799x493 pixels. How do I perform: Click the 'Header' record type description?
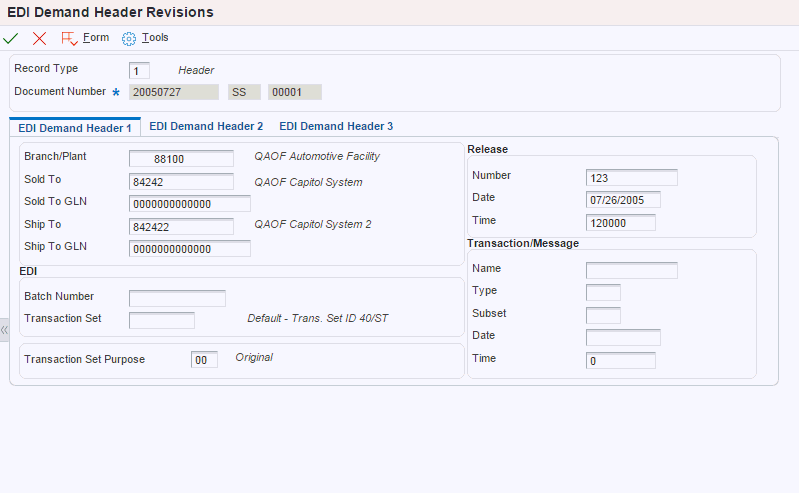coord(196,70)
